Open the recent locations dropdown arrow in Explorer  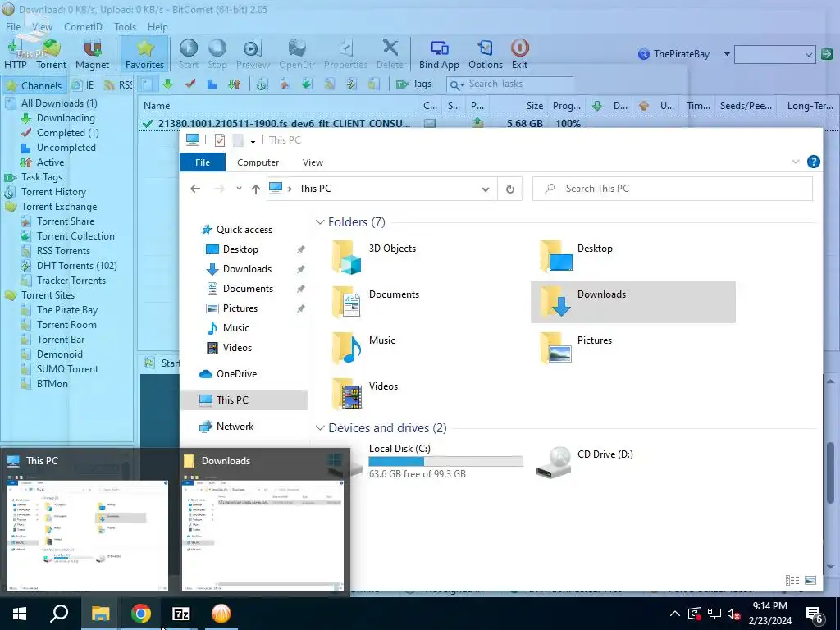pyautogui.click(x=239, y=189)
